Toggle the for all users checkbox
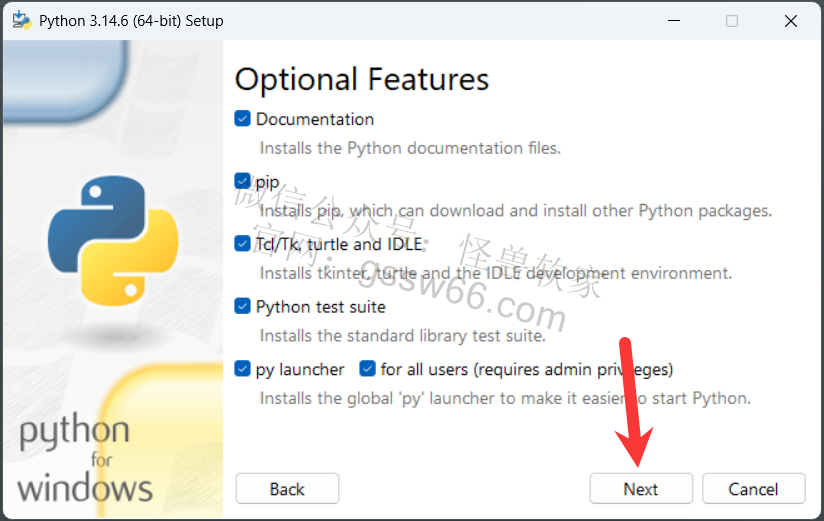This screenshot has height=521, width=824. pos(367,369)
